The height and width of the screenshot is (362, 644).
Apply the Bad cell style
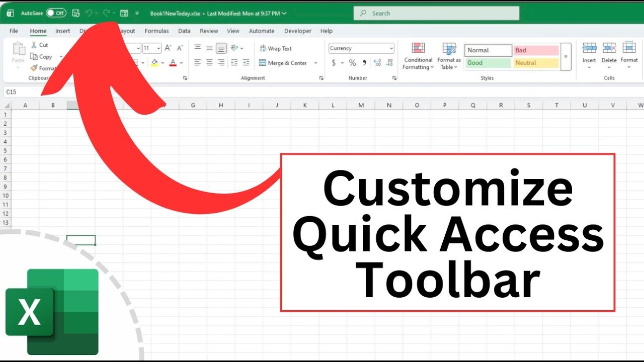click(536, 50)
